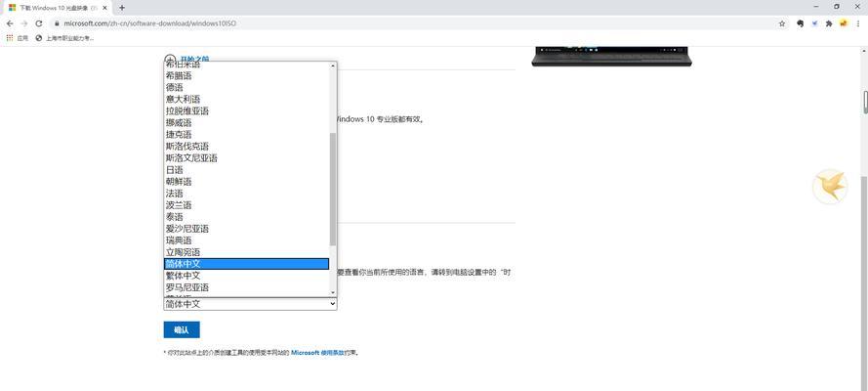The image size is (868, 391).
Task: Click the page scrollbar up arrow
Action: [x=865, y=50]
